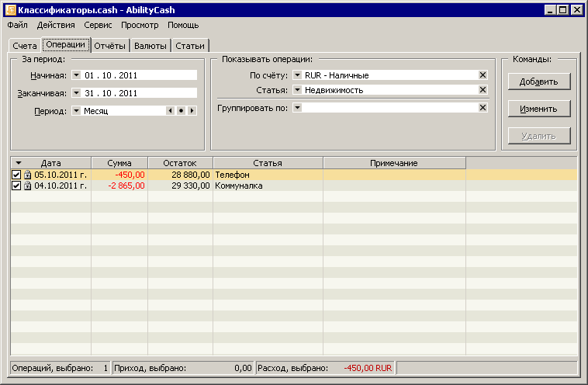Go to previous period arrow

171,111
